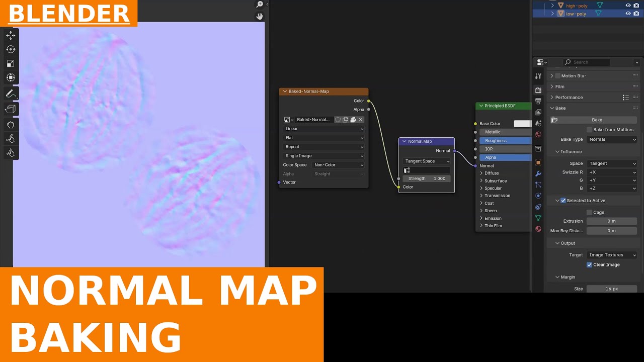Screen dimensions: 644x362
Task: Open the Object Constraints tab icon
Action: 538,207
